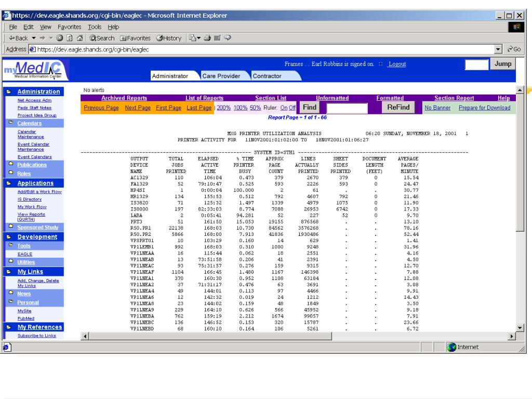
Task: Open the Favorites toolbar button
Action: [x=135, y=38]
